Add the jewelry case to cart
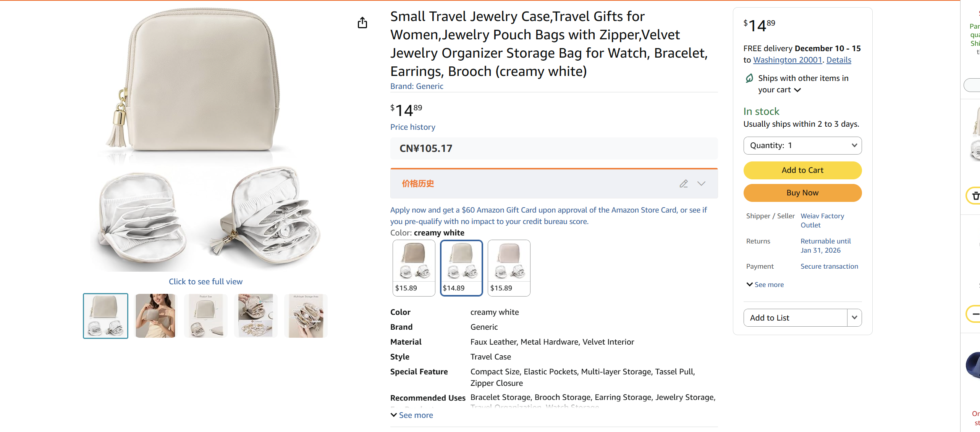The image size is (980, 432). click(802, 170)
